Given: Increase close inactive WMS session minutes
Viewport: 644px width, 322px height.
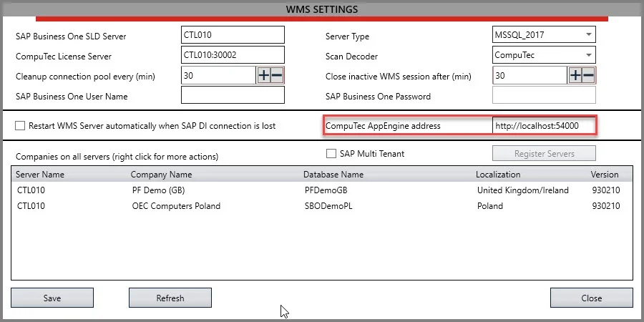Looking at the screenshot, I should (x=575, y=75).
